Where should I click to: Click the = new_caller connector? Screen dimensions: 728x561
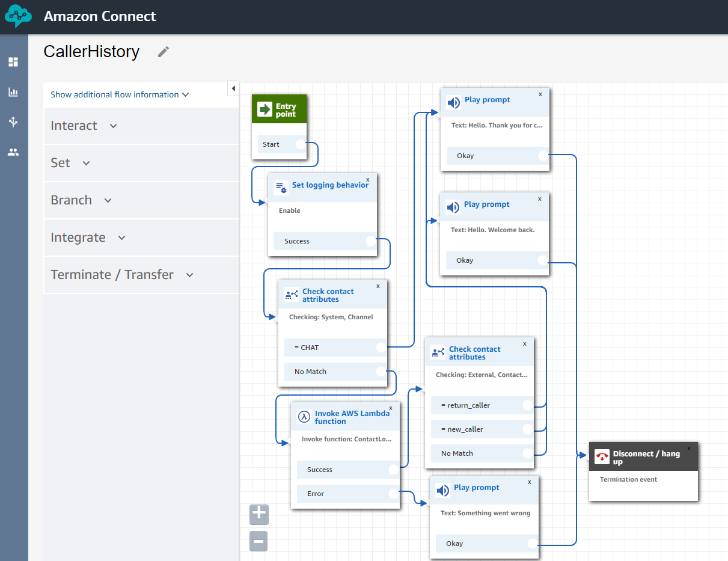click(528, 429)
